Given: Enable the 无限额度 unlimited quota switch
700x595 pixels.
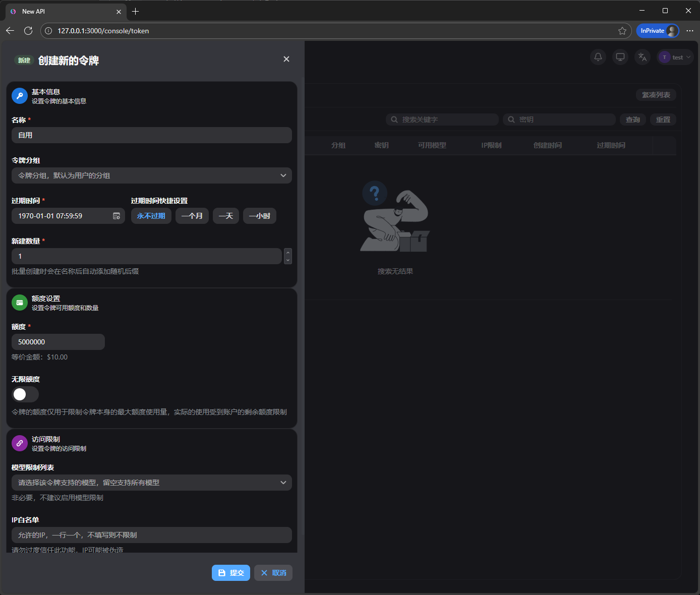Looking at the screenshot, I should pos(25,394).
